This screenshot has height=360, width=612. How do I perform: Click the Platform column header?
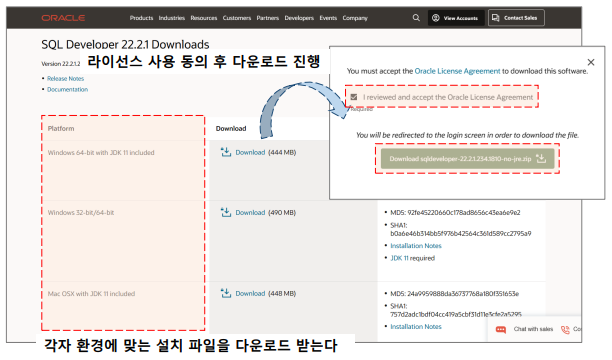(61, 128)
